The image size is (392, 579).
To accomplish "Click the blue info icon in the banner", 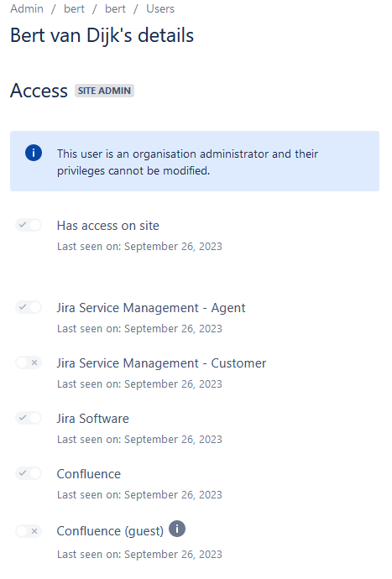I will click(34, 153).
